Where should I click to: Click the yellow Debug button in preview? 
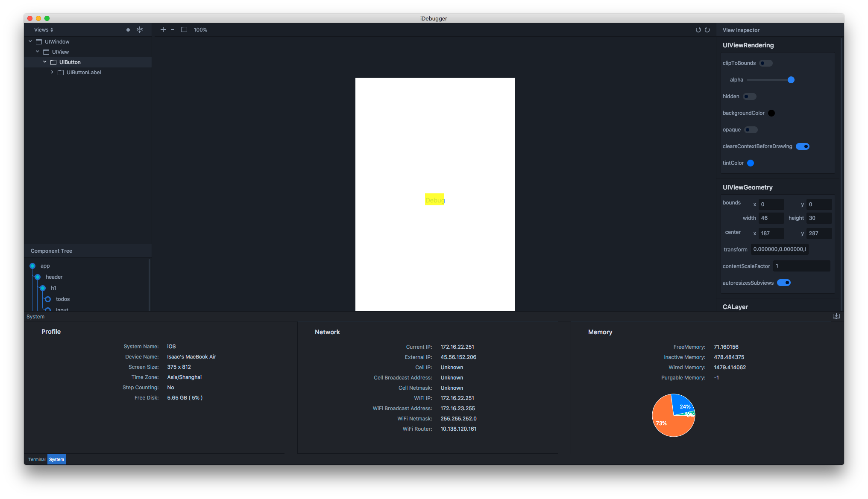(434, 200)
